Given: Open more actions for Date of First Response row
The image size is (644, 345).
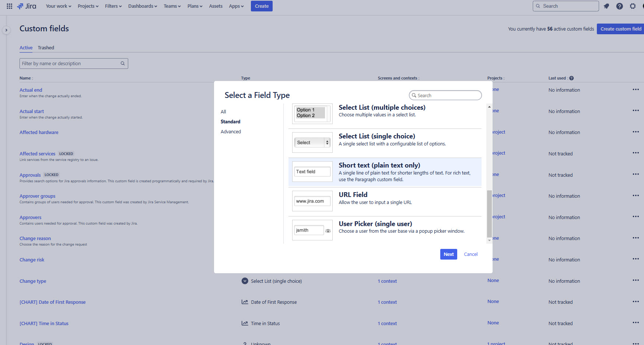Looking at the screenshot, I should [x=636, y=302].
